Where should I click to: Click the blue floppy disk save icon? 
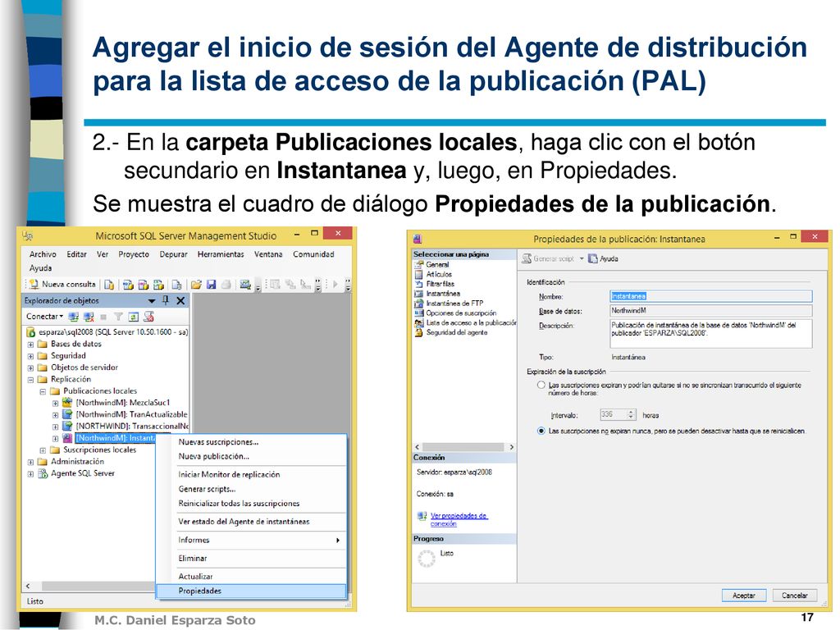[x=211, y=285]
